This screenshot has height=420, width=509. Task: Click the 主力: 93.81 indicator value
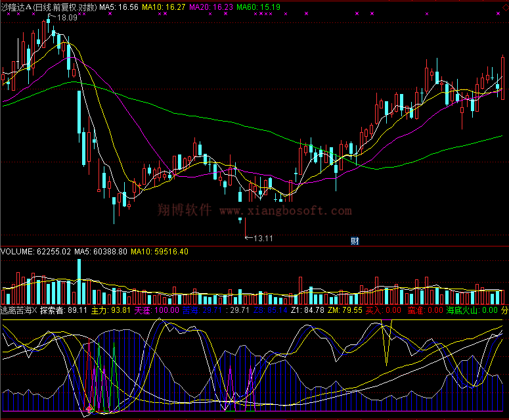(110, 310)
